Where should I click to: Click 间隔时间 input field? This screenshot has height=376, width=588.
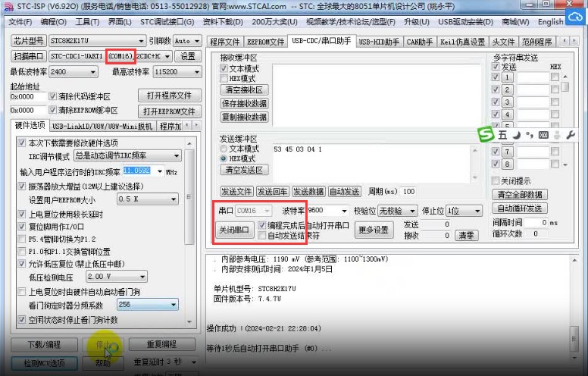pos(536,223)
